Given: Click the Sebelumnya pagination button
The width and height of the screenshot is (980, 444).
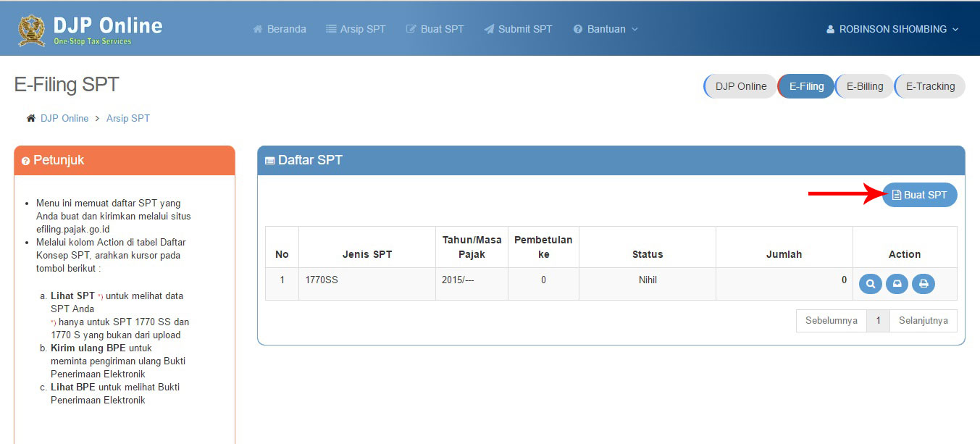Looking at the screenshot, I should [831, 320].
